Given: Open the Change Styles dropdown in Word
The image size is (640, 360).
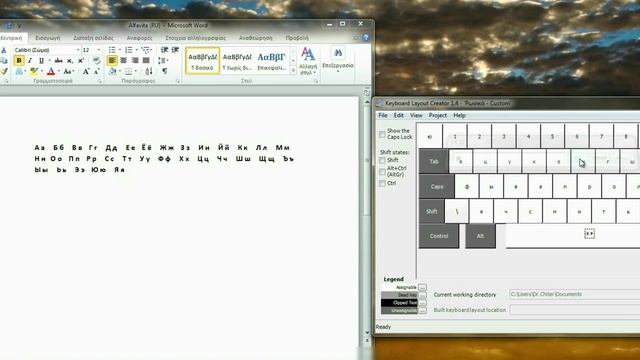Looking at the screenshot, I should click(308, 61).
